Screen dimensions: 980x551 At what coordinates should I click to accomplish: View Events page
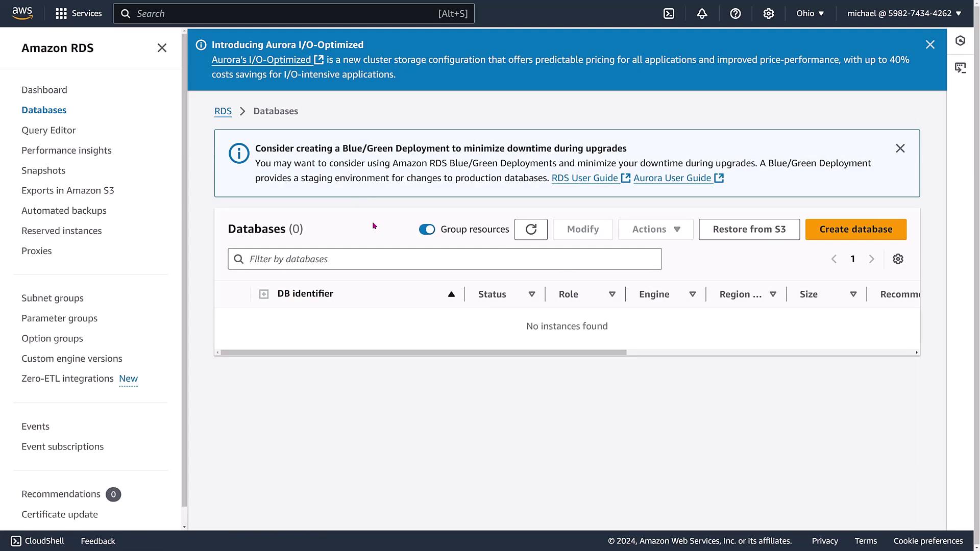tap(36, 427)
